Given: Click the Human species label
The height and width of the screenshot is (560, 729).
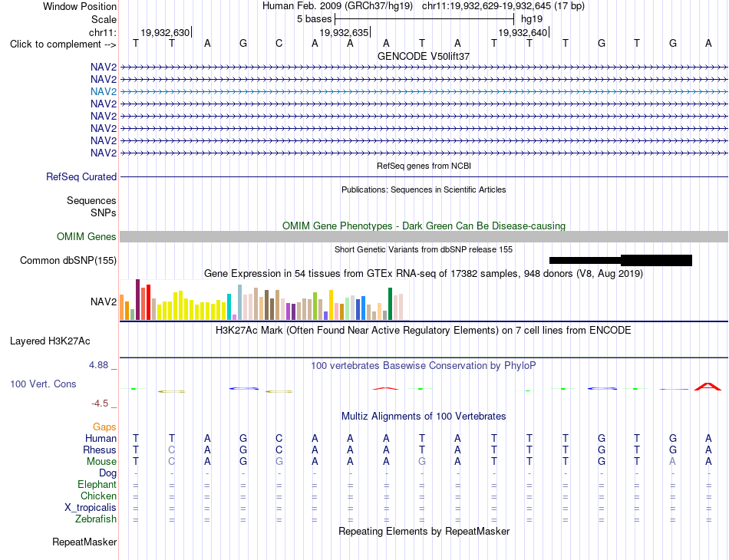Looking at the screenshot, I should pyautogui.click(x=101, y=438).
